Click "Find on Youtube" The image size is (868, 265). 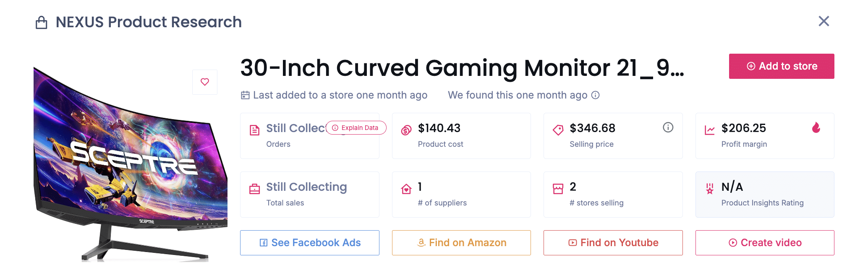coord(613,243)
